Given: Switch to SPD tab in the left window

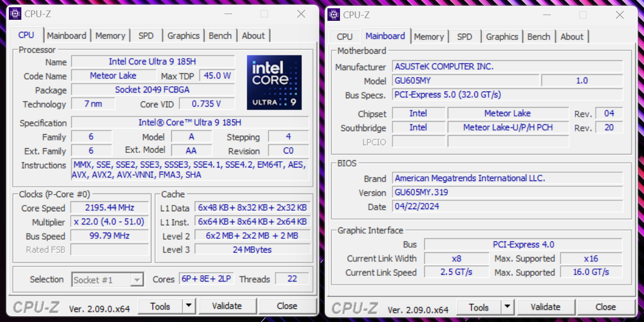Looking at the screenshot, I should (x=146, y=36).
